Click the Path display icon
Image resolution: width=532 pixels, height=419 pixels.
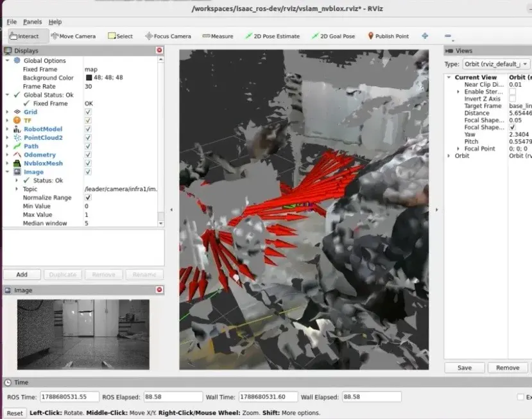(17, 146)
